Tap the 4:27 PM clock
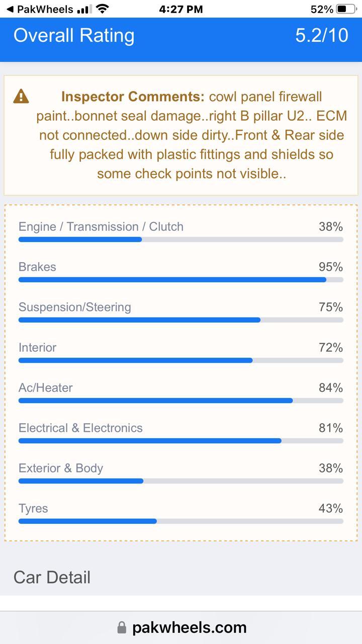362x644 pixels. (x=181, y=9)
